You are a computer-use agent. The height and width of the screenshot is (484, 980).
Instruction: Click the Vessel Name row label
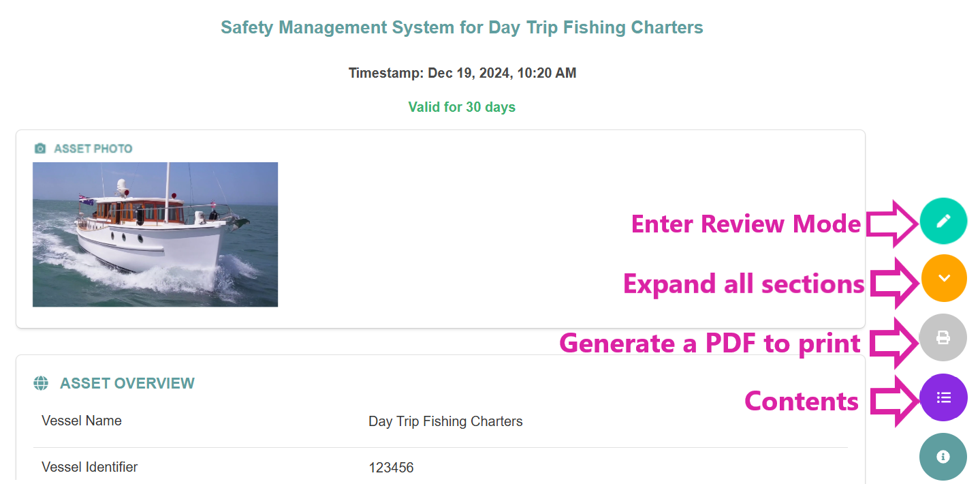tap(82, 421)
